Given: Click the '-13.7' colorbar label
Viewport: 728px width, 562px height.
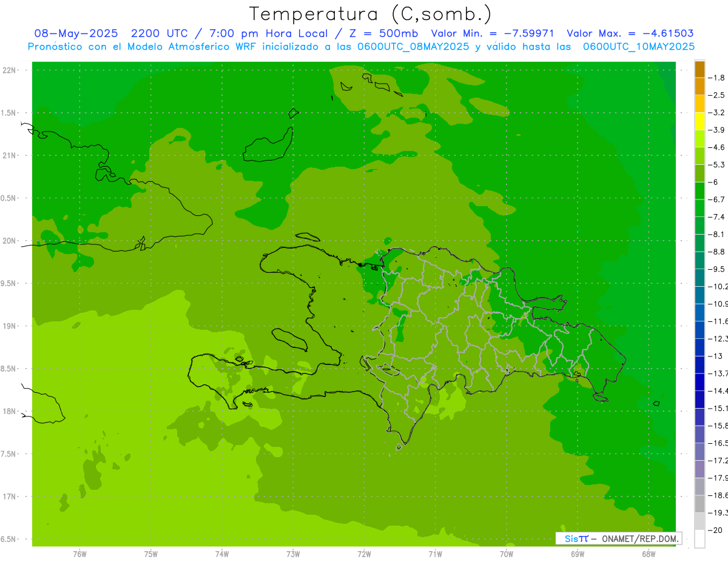Looking at the screenshot, I should 718,373.
